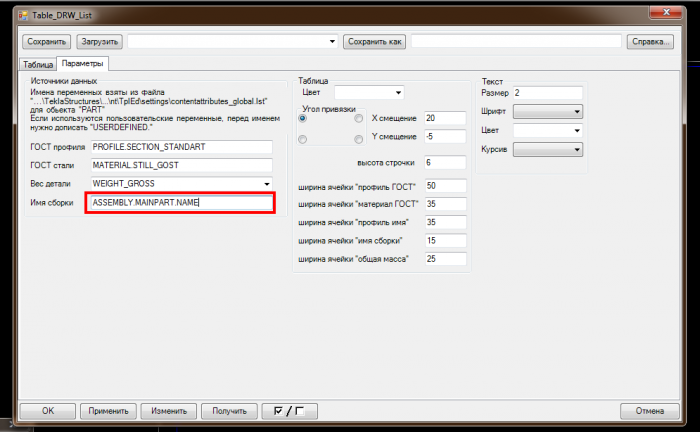Open the Вес детали WEIGHT_GROSS dropdown
This screenshot has height=432, width=700.
click(181, 183)
